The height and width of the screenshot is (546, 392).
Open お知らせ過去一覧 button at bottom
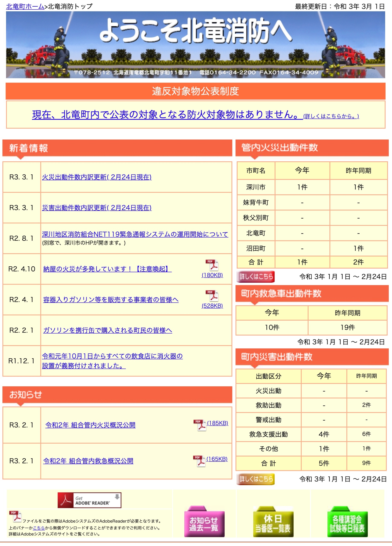(205, 524)
